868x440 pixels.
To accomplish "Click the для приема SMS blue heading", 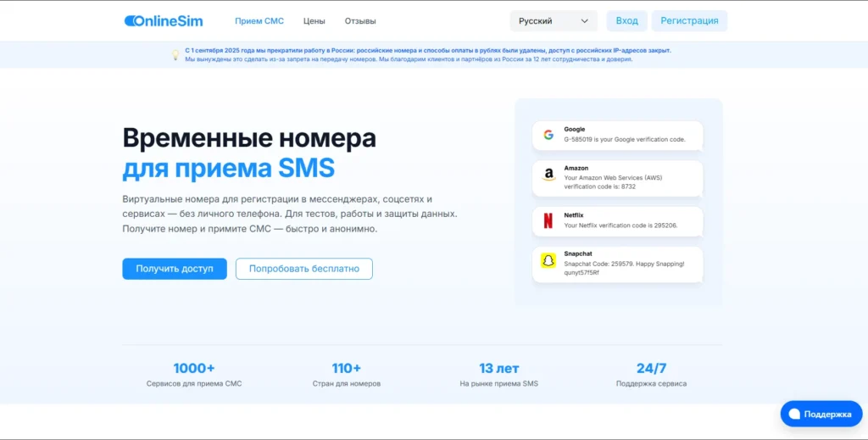I will (228, 168).
